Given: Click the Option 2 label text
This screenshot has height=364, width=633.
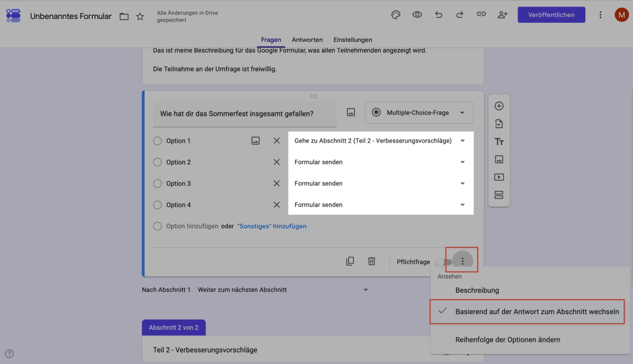Looking at the screenshot, I should click(178, 162).
